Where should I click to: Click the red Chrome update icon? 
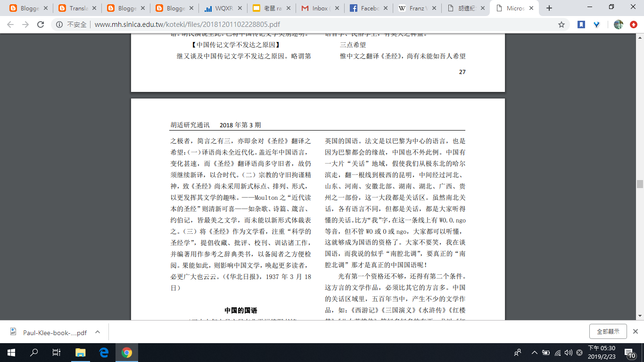tap(634, 25)
